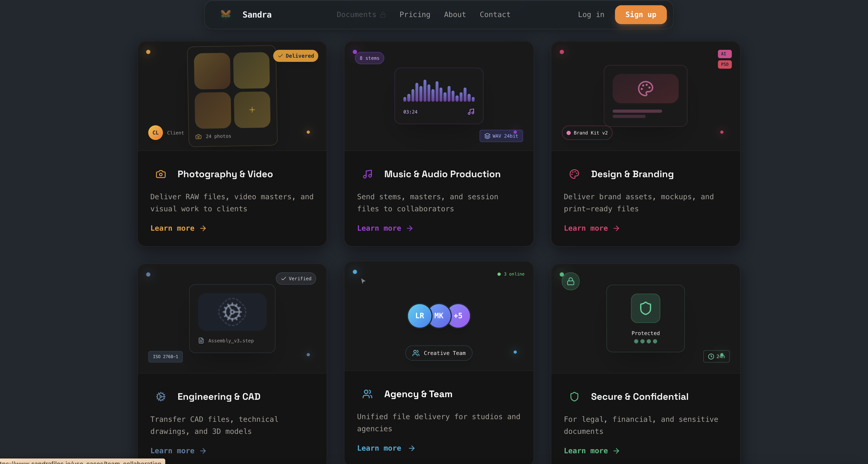Click the shield icon beside Secure & Confidential
The image size is (868, 464).
pos(574,397)
